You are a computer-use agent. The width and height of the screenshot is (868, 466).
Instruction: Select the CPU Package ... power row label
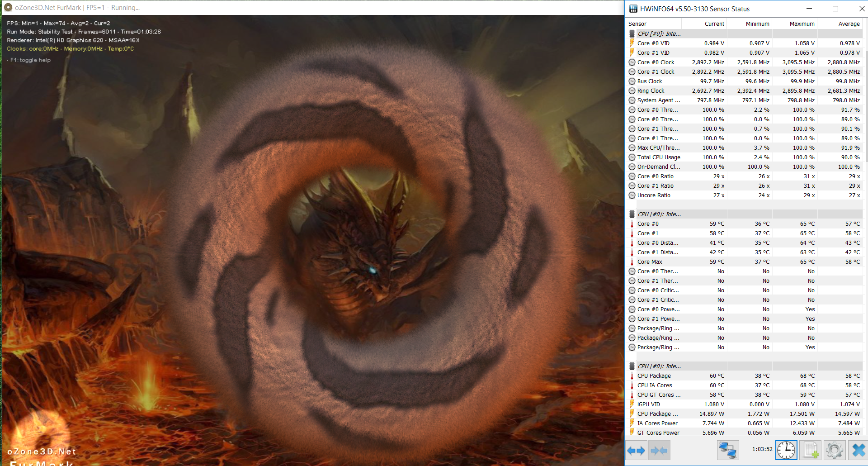657,414
